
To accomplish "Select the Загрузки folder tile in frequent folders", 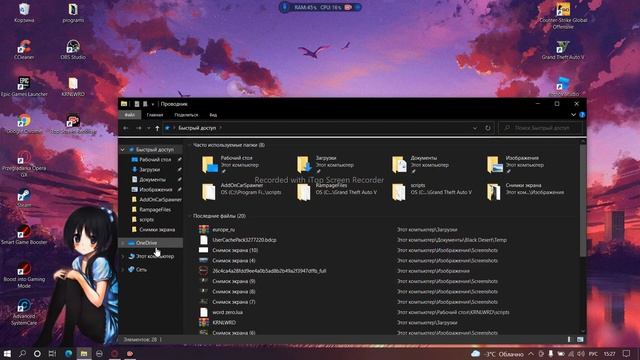I will tap(327, 164).
